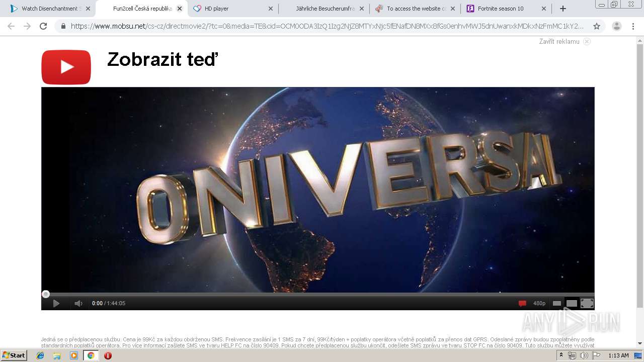
Task: Click the red annotations icon in the player
Action: point(522,303)
